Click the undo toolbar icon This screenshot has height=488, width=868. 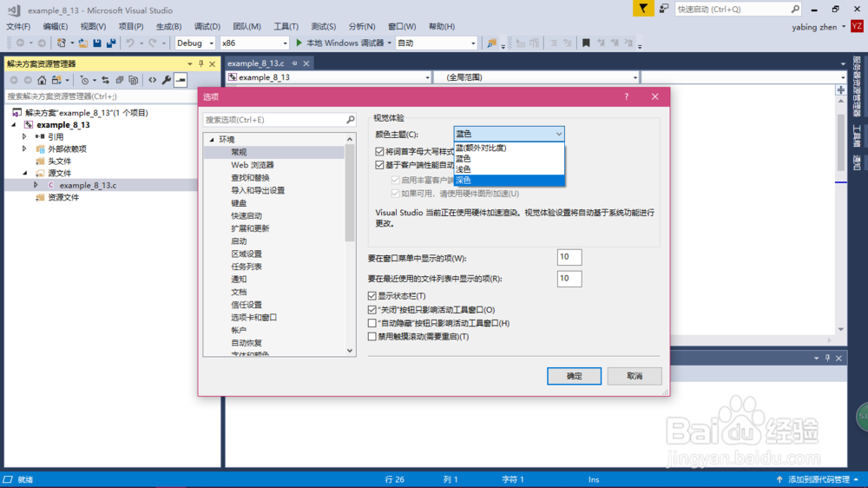click(x=130, y=43)
